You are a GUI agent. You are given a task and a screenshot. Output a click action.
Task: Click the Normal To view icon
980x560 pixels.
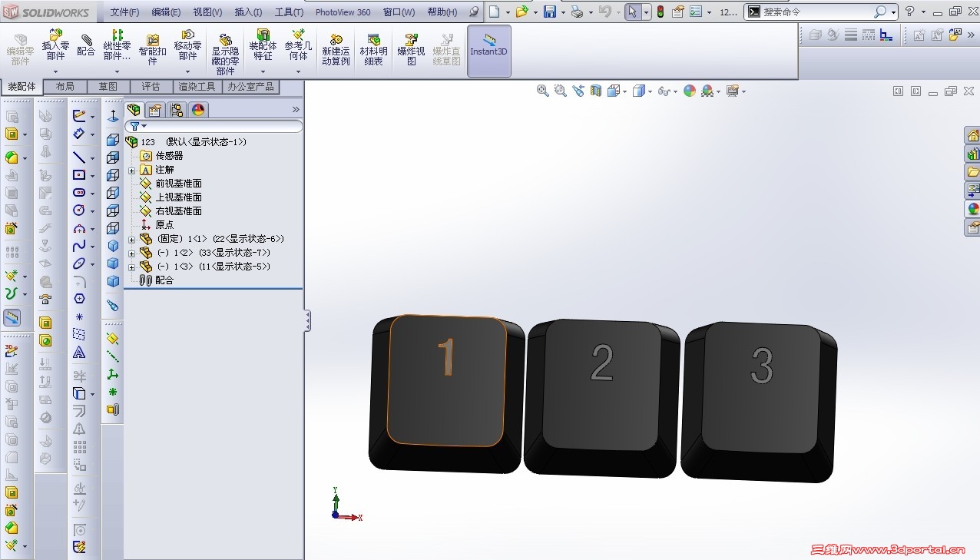(113, 116)
